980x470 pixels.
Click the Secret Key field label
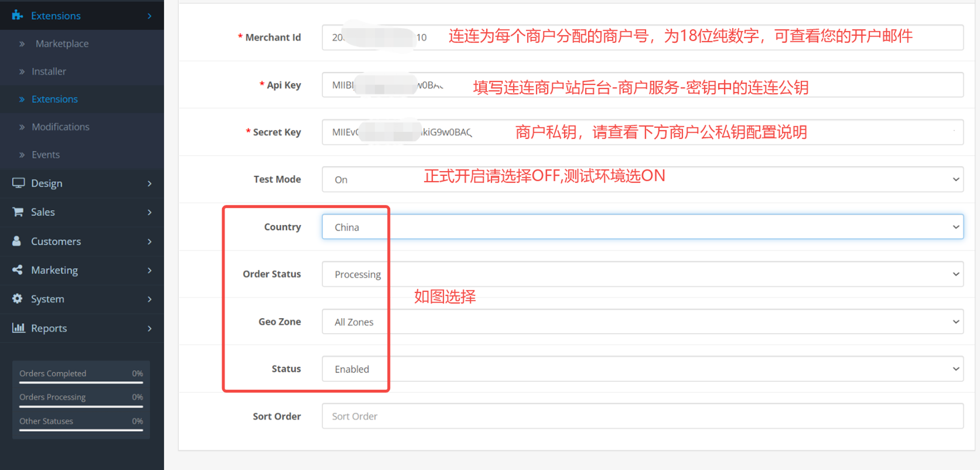tap(277, 132)
